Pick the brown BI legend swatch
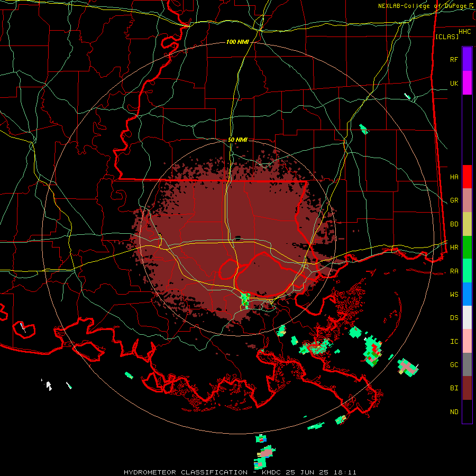 [x=467, y=388]
